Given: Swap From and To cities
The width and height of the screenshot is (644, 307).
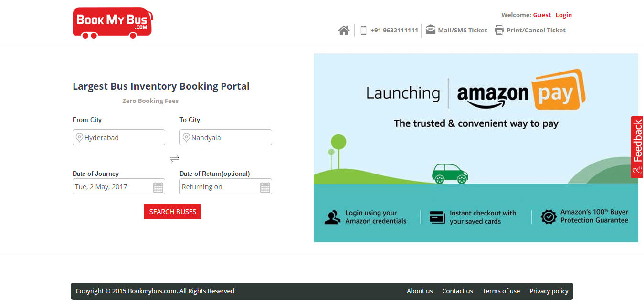Looking at the screenshot, I should 175,158.
